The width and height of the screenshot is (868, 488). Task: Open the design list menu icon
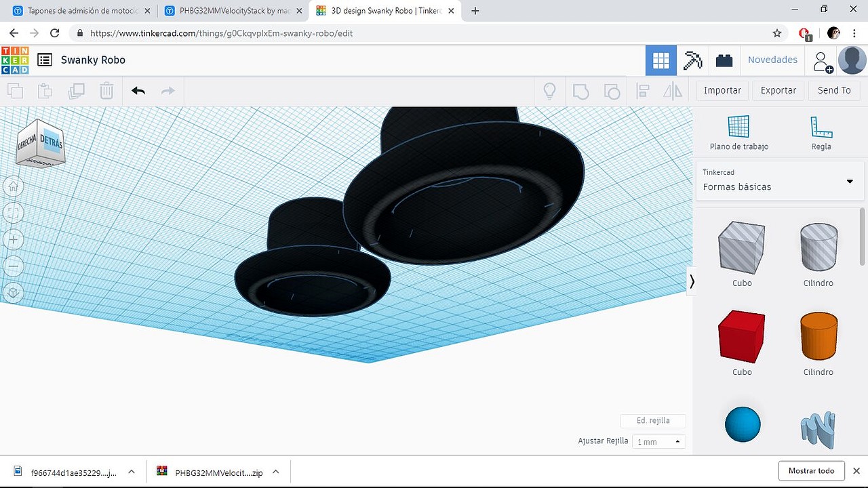(x=45, y=60)
